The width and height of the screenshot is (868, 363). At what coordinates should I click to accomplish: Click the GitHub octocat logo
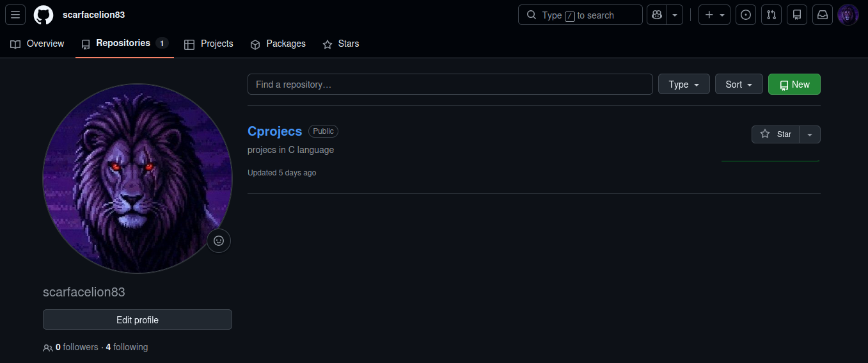43,15
